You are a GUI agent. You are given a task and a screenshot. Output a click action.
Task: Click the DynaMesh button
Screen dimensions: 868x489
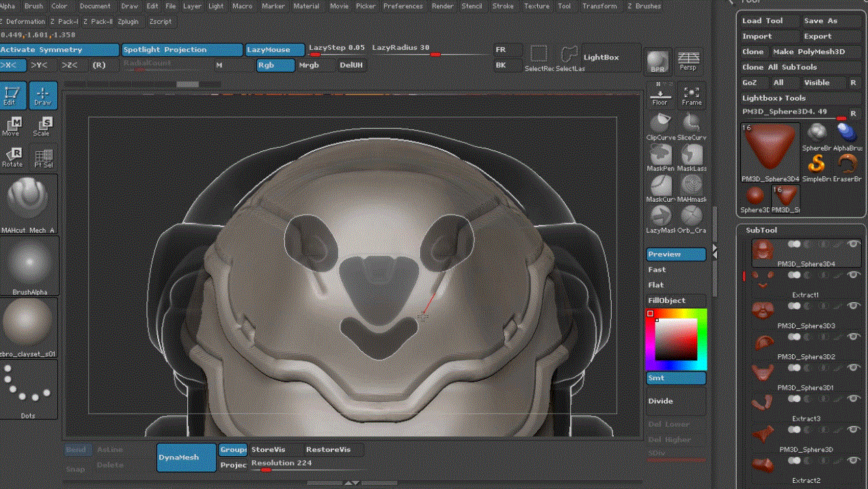pyautogui.click(x=187, y=458)
